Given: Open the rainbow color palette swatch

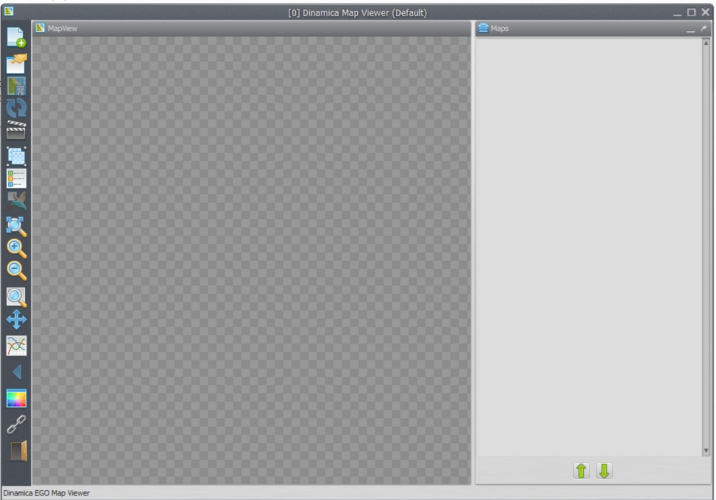Looking at the screenshot, I should [x=16, y=398].
